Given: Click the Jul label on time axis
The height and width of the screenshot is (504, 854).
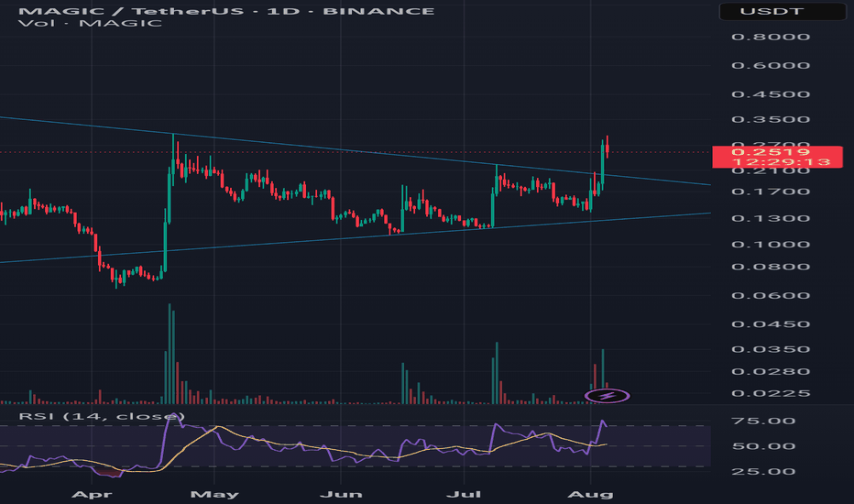Looking at the screenshot, I should coord(464,495).
